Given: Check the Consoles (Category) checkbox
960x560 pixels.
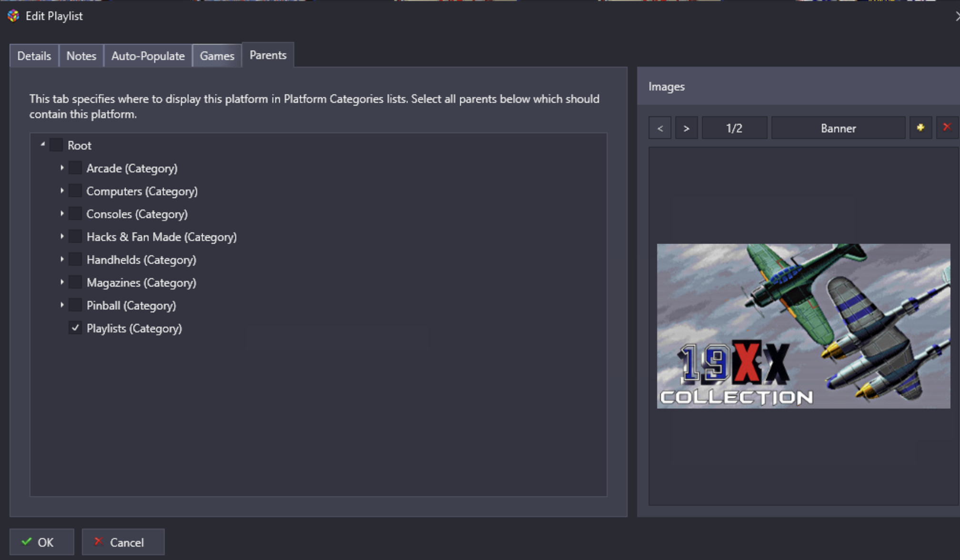Looking at the screenshot, I should point(75,213).
